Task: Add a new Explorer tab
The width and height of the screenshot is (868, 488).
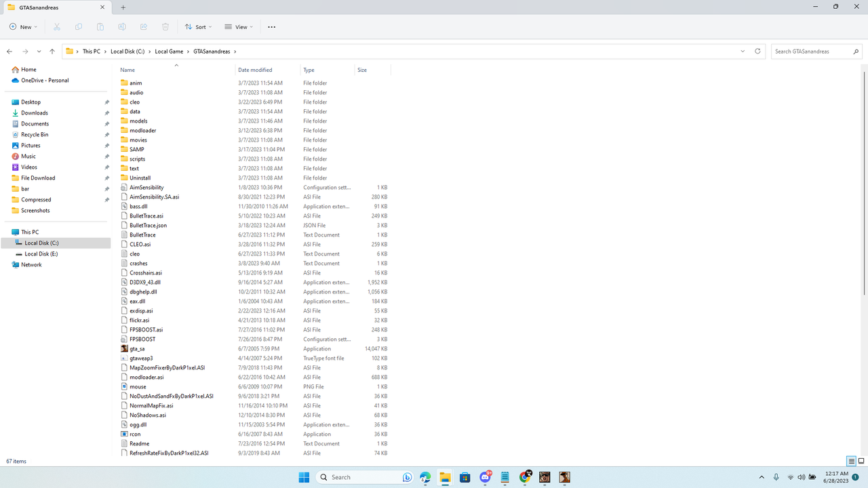Action: pyautogui.click(x=123, y=7)
